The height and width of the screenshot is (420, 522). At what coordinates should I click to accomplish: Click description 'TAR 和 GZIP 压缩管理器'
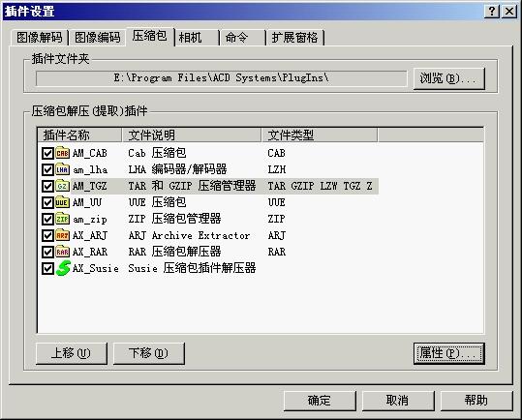pos(192,186)
